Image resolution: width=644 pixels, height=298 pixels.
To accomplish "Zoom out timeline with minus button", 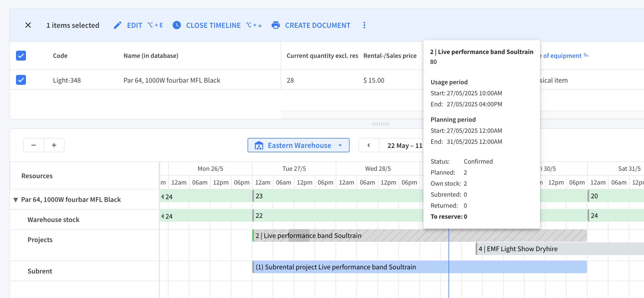I will pyautogui.click(x=34, y=145).
